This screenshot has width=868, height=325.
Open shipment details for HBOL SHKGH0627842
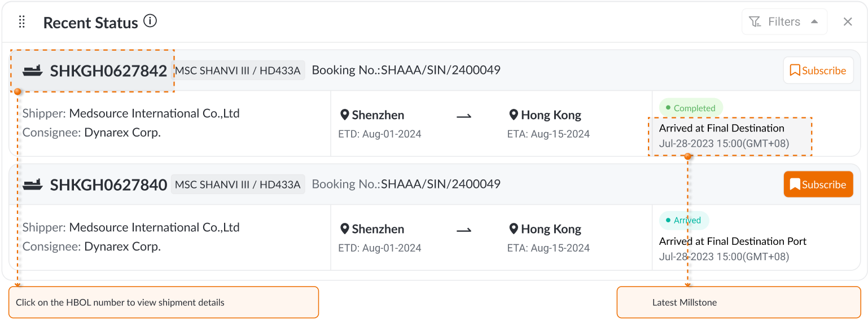point(108,71)
